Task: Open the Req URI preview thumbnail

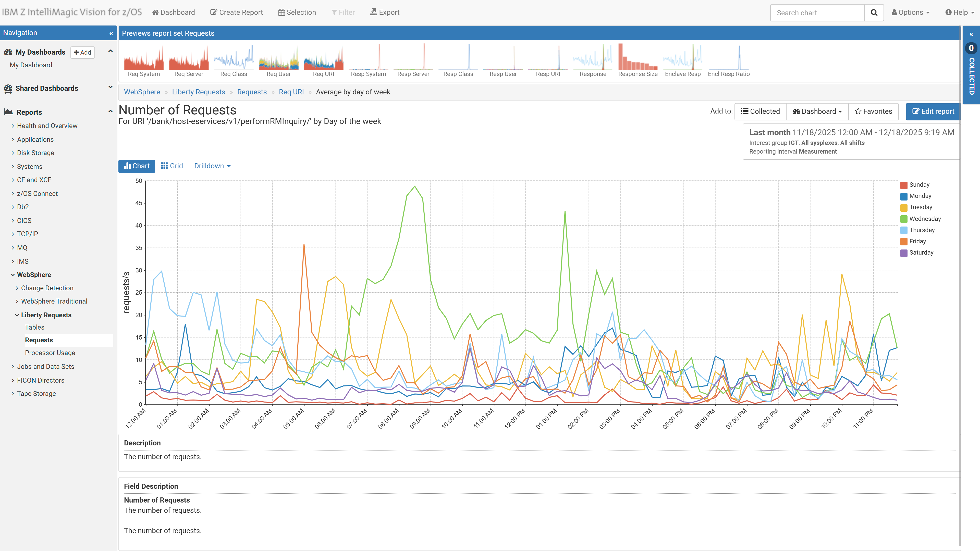Action: click(323, 61)
